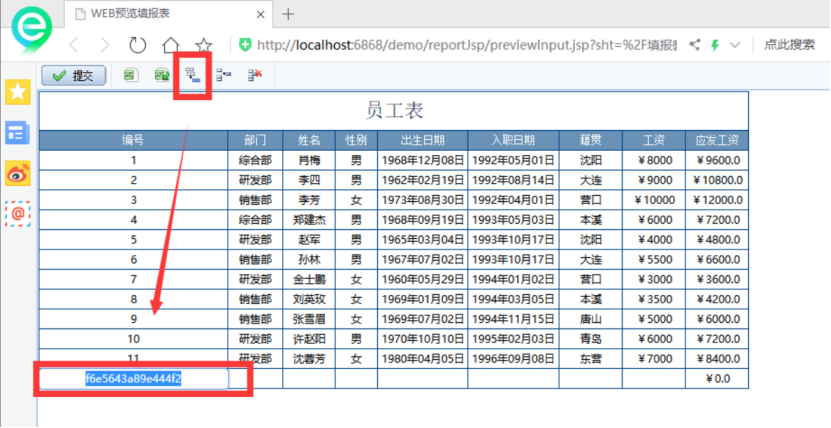
Task: Click the hometown cell 青岛
Action: pos(590,339)
